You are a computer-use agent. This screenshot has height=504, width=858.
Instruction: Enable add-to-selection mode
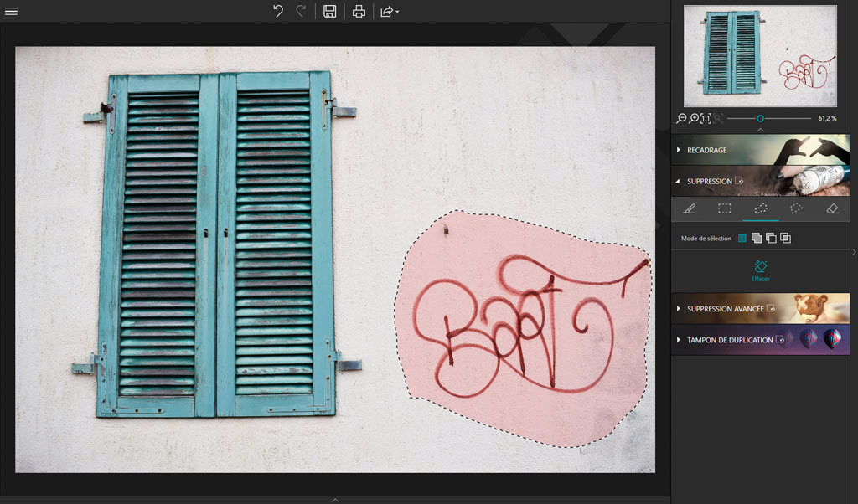[757, 239]
